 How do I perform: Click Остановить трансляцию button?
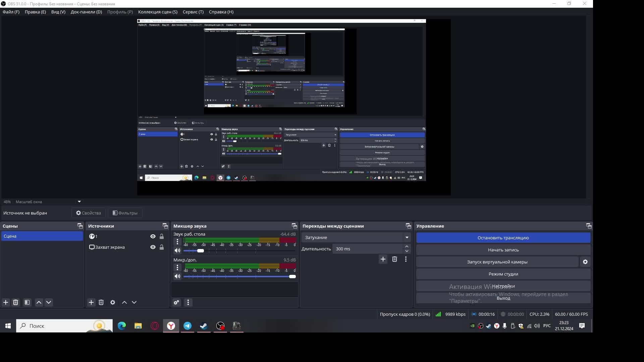coord(503,238)
